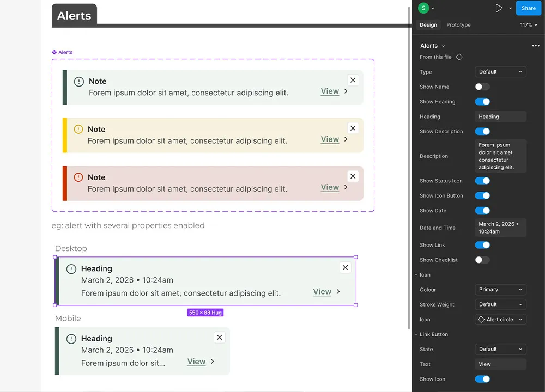Click the alert circle icon in the Desktop alert
The height and width of the screenshot is (392, 545).
(x=71, y=269)
